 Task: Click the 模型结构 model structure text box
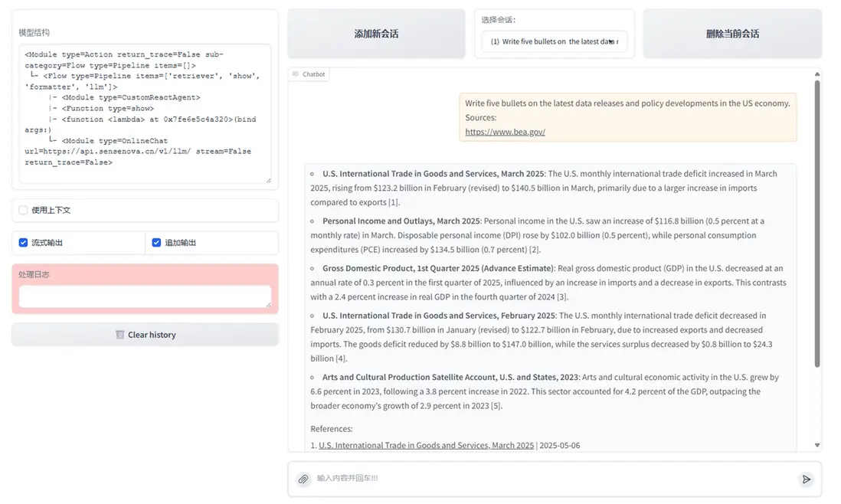(x=146, y=113)
